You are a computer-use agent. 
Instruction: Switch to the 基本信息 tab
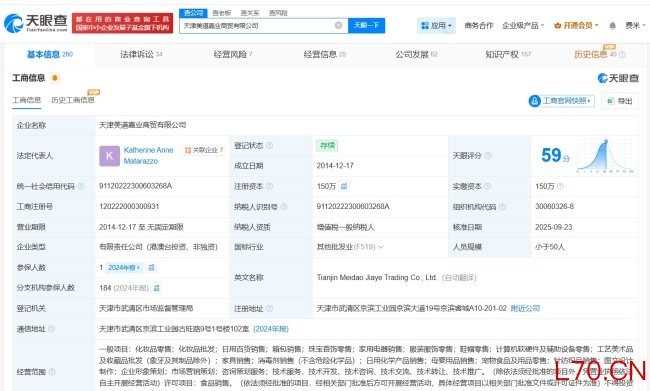pos(50,54)
